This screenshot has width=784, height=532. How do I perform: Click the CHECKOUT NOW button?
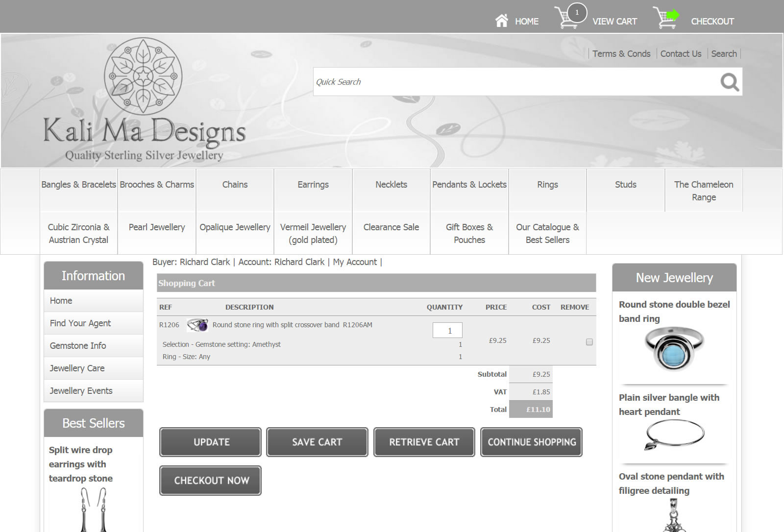211,481
